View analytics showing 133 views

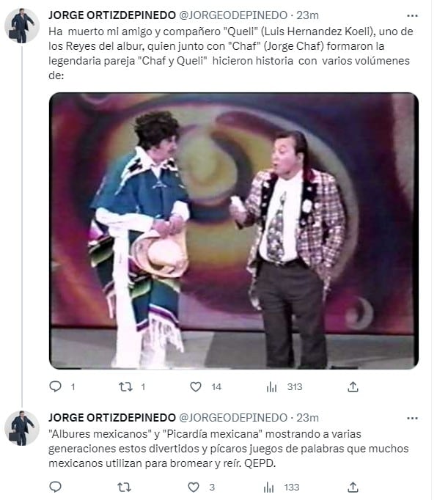point(272,487)
